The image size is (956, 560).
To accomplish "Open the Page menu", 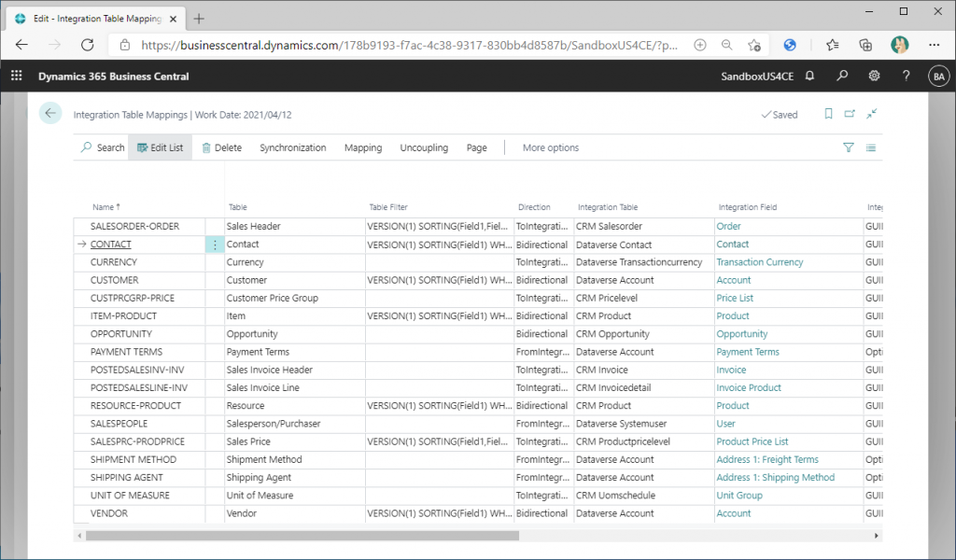I will (477, 147).
